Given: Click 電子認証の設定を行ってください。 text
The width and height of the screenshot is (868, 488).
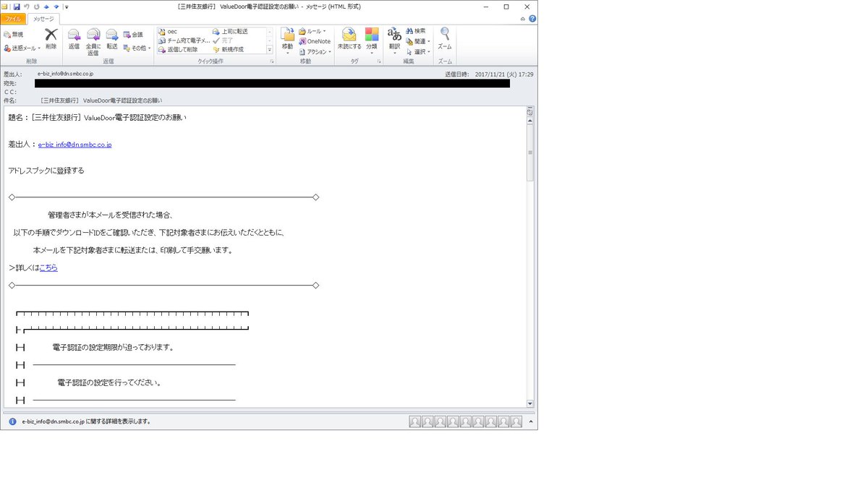Looking at the screenshot, I should (109, 382).
